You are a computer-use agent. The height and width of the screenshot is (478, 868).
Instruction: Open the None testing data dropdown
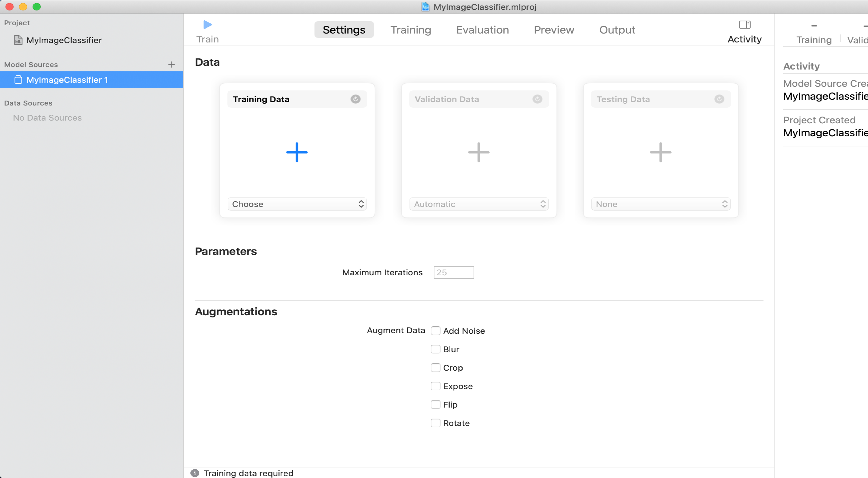pyautogui.click(x=661, y=204)
